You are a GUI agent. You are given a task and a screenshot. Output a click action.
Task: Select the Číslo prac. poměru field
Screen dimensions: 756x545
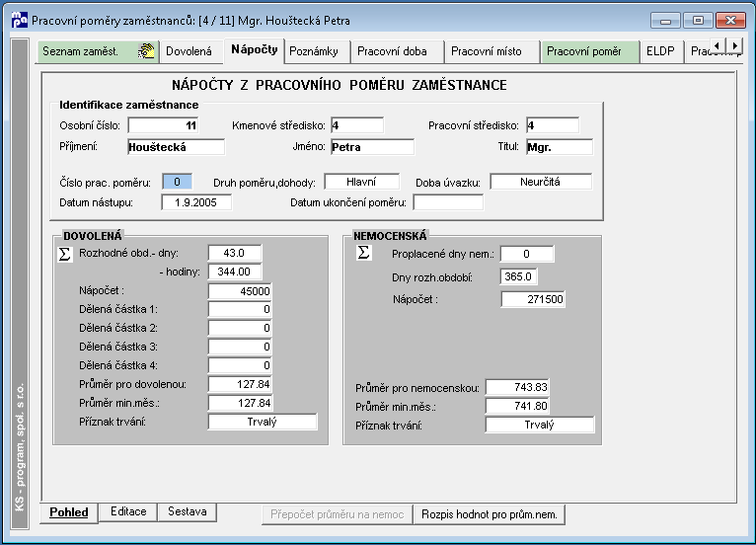tap(177, 182)
